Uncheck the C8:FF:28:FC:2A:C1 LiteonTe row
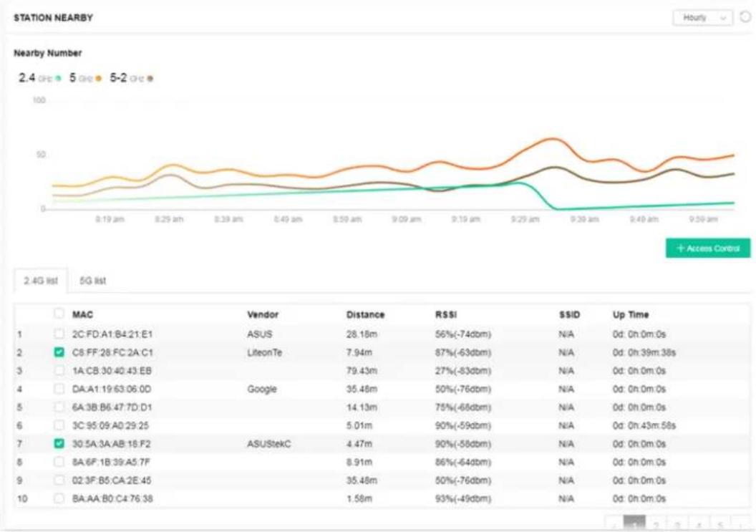The height and width of the screenshot is (532, 756). coord(59,352)
